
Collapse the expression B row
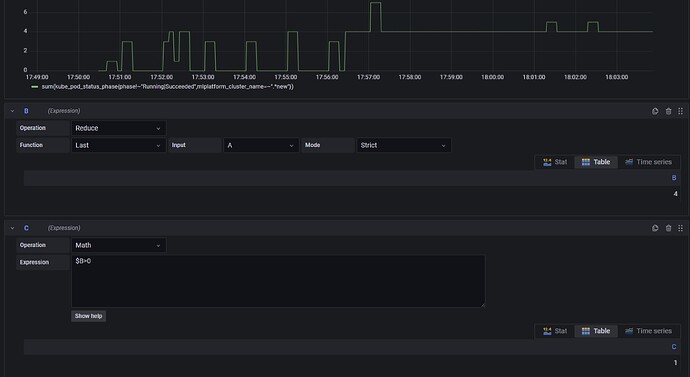click(x=12, y=111)
